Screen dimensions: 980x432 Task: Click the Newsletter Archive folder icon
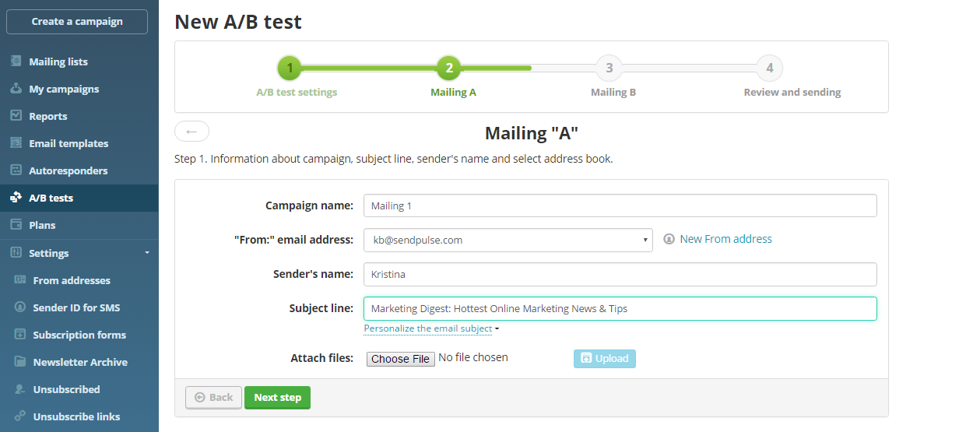[x=20, y=362]
